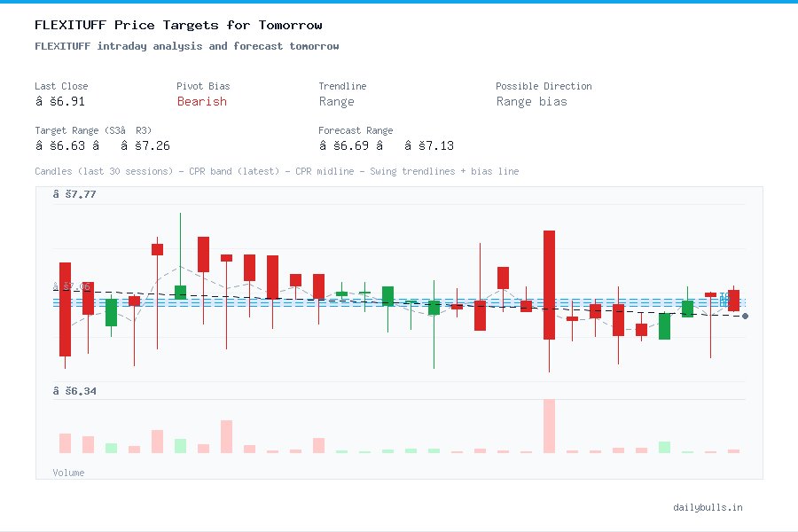Click the tallest pink volume bar
798x532 pixels.
pos(549,426)
